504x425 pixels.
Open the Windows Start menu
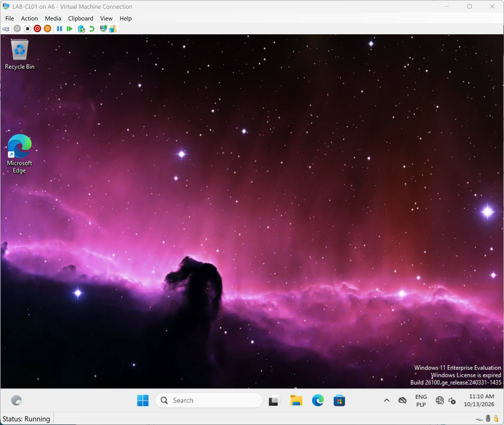pos(143,400)
